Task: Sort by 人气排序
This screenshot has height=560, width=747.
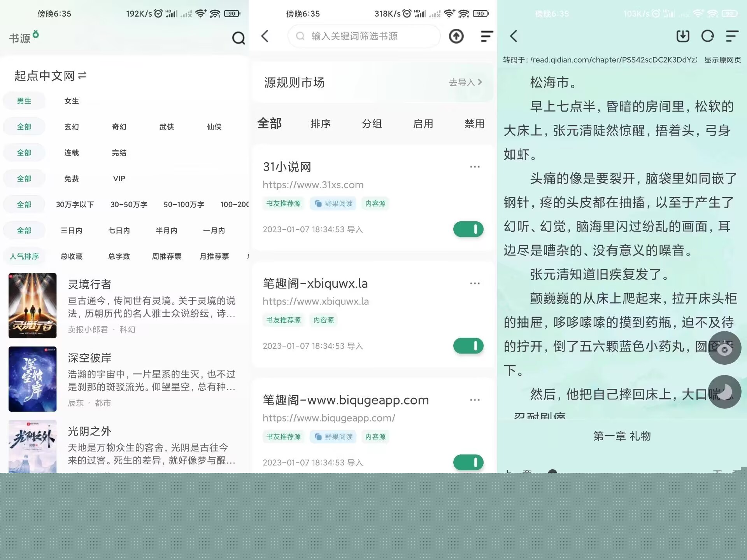Action: pos(24,256)
